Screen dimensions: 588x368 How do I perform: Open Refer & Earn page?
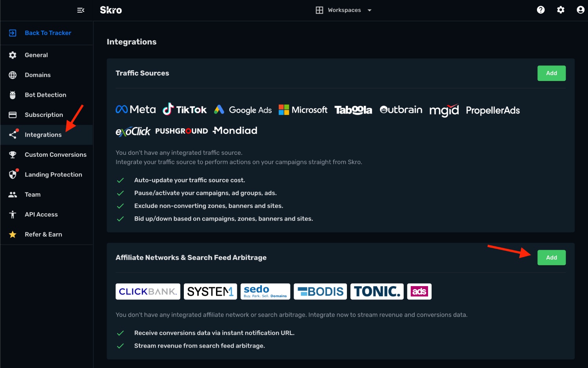pyautogui.click(x=47, y=234)
